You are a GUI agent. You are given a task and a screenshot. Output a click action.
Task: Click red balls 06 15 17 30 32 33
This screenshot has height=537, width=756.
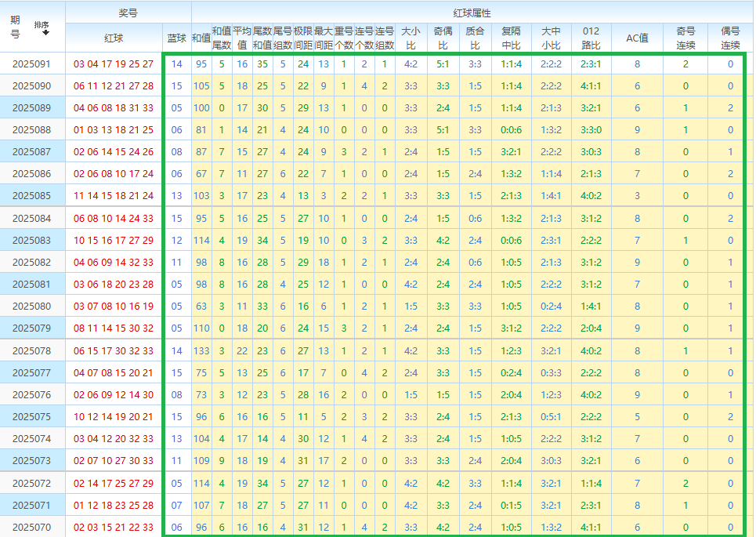114,350
